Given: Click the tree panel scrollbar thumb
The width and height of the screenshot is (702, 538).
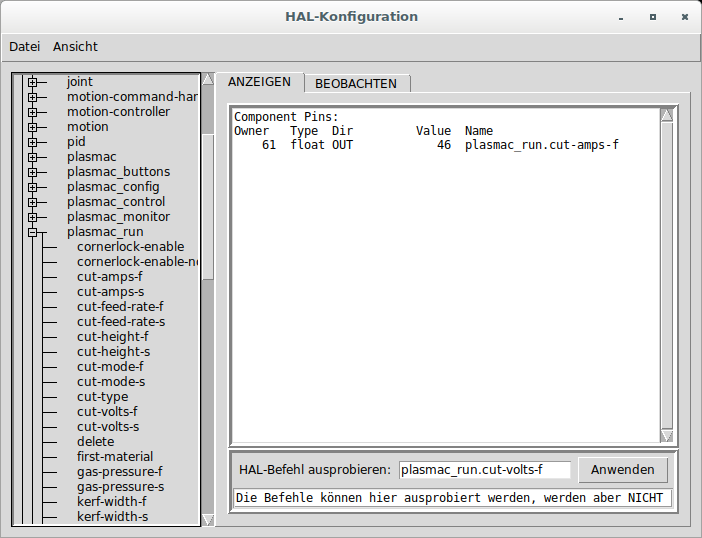Looking at the screenshot, I should (x=208, y=206).
